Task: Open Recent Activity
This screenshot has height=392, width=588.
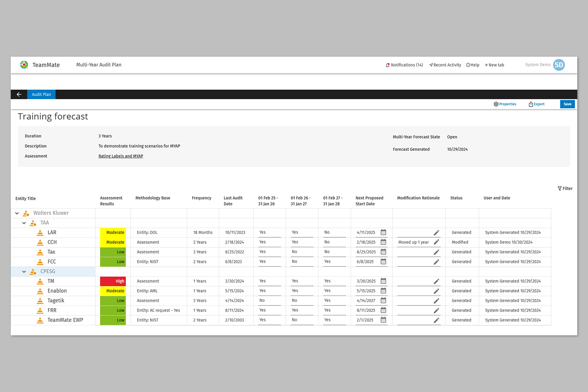Action: (445, 65)
